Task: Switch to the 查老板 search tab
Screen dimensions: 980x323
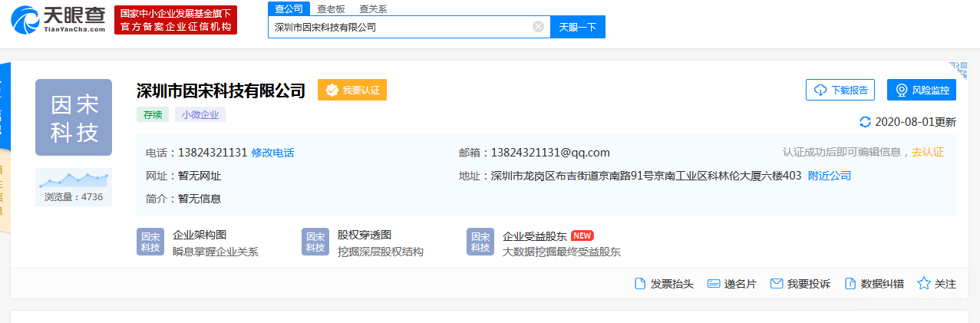Action: click(x=331, y=9)
